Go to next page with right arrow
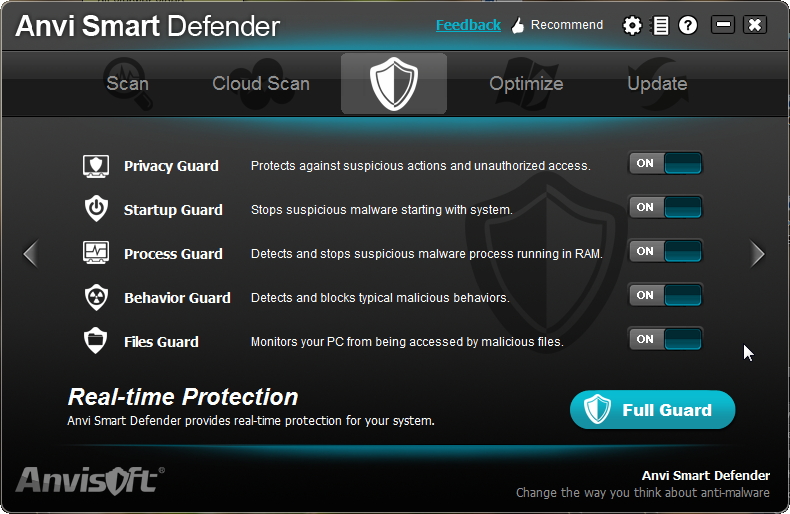Viewport: 790px width, 514px height. click(757, 253)
